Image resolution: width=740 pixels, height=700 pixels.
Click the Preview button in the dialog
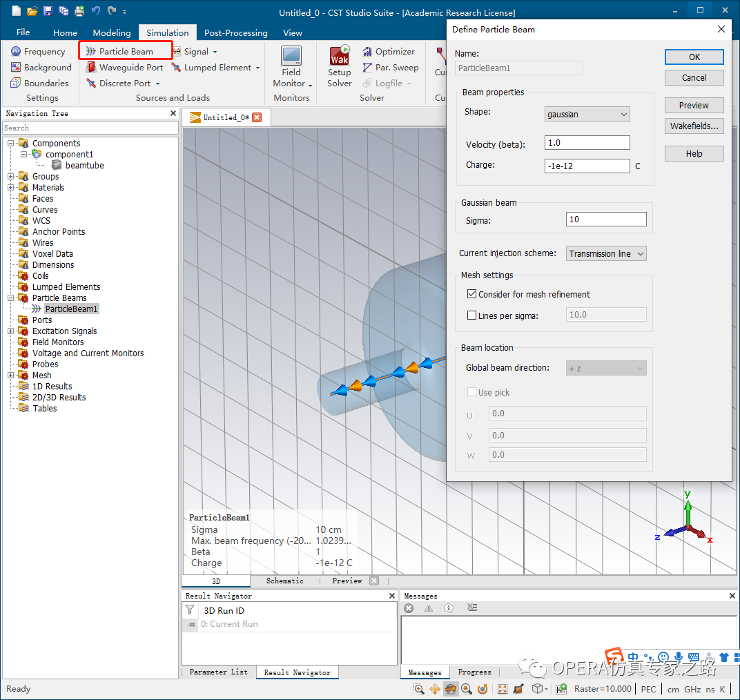694,105
